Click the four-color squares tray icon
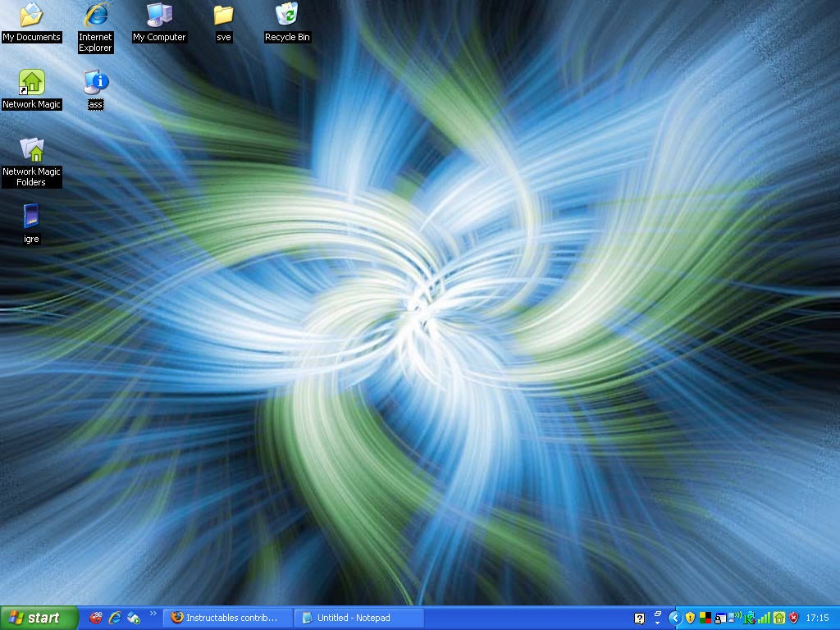Screen dimensions: 840x630 [x=705, y=619]
